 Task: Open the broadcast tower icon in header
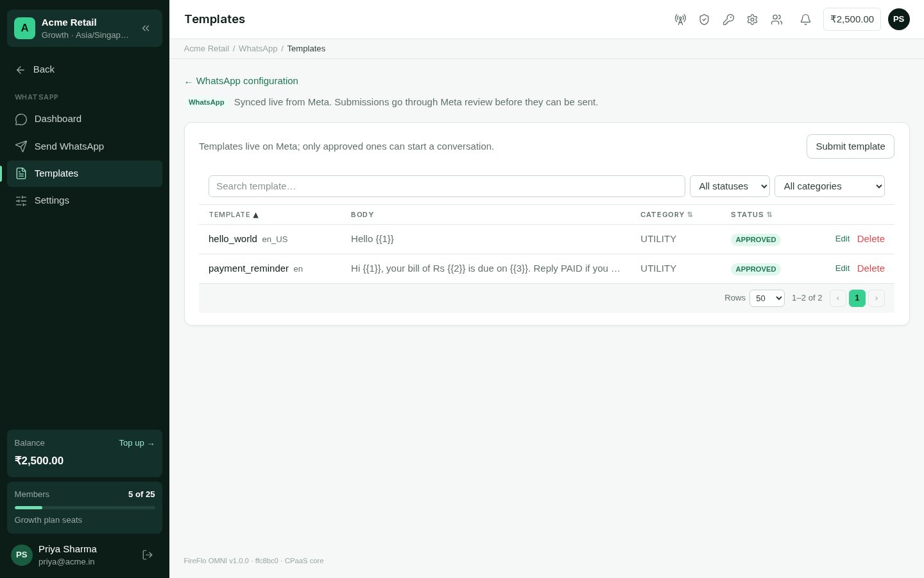coord(680,19)
